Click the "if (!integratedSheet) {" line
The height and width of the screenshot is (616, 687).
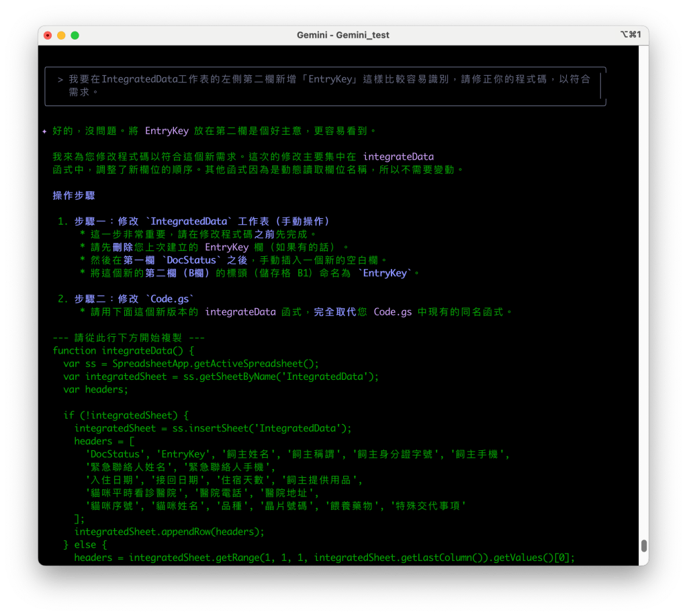(x=126, y=415)
